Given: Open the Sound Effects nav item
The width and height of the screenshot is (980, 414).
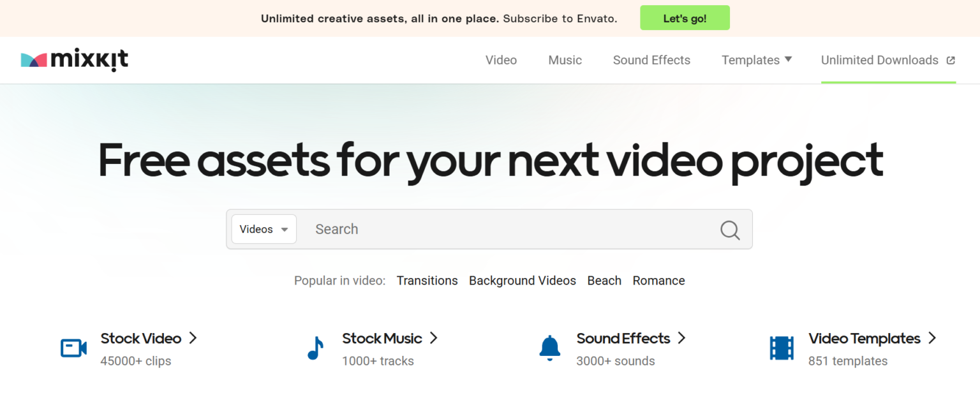Looking at the screenshot, I should click(x=651, y=60).
